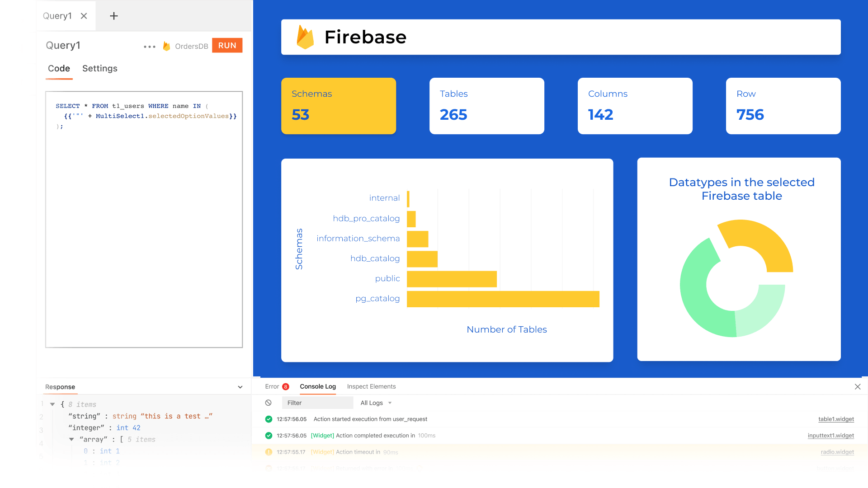The height and width of the screenshot is (488, 868).
Task: Click the Firebase flame icon in the header
Action: coord(305,37)
